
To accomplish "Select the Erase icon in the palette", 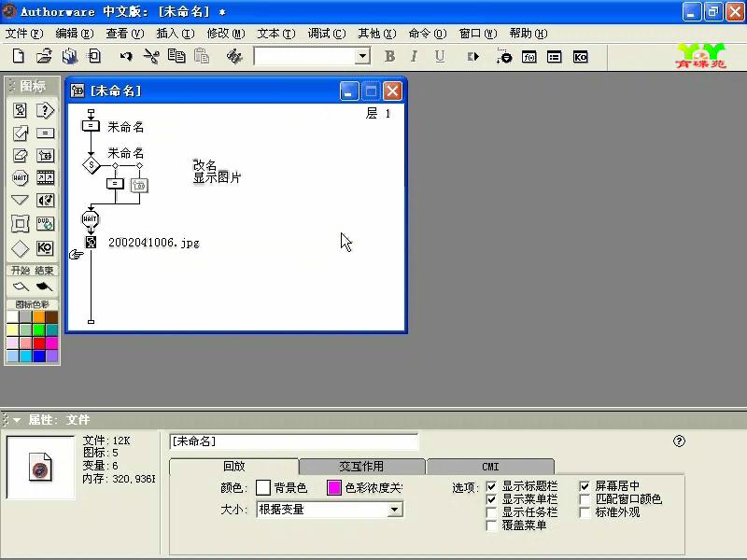I will point(20,155).
